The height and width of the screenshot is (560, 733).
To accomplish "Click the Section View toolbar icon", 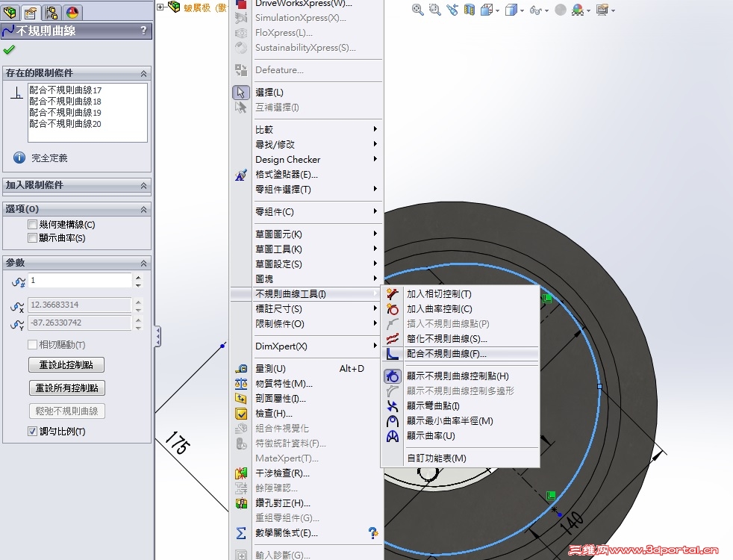I will (470, 10).
